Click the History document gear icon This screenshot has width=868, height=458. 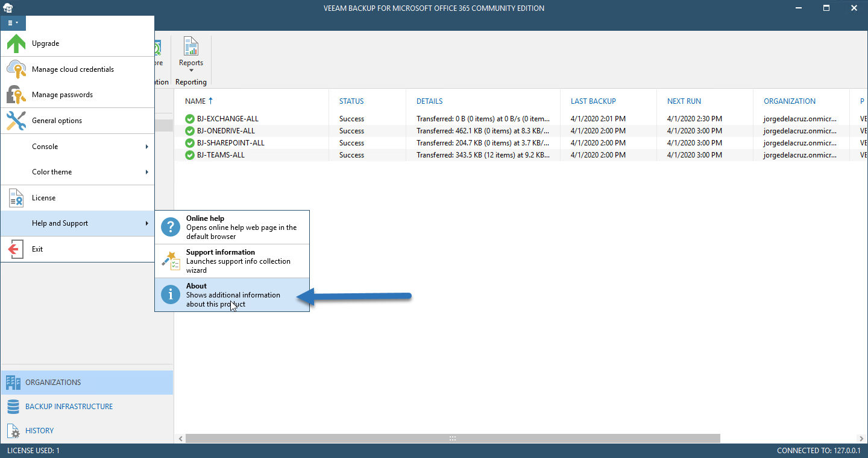(x=13, y=431)
